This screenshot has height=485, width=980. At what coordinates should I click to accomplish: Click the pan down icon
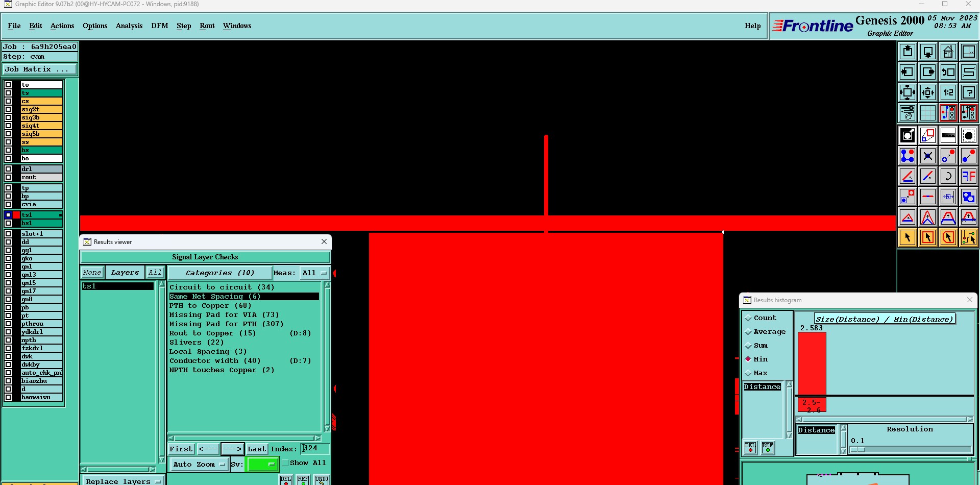[x=928, y=52]
